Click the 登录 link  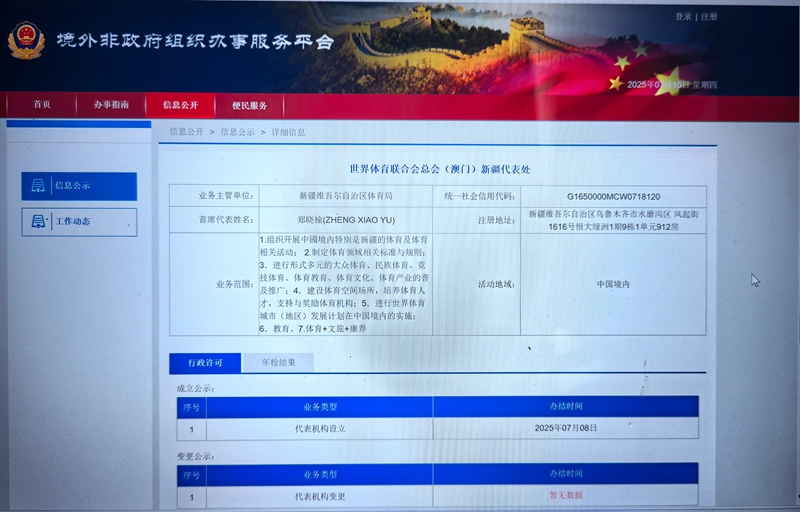(683, 16)
